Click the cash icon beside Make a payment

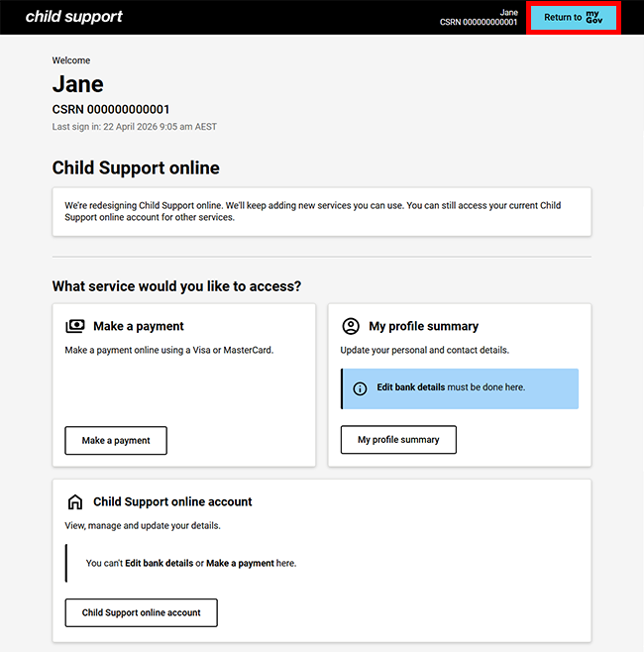[75, 326]
